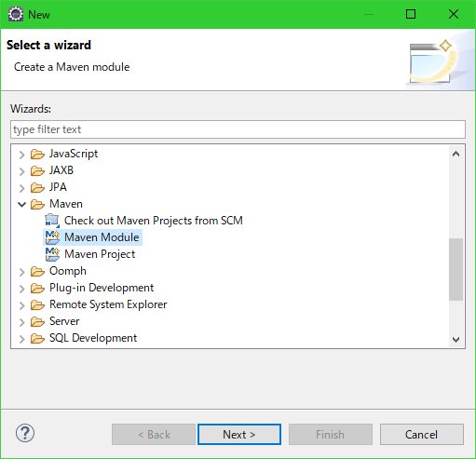Close the New wizard dialog
Image resolution: width=476 pixels, height=459 pixels.
tap(454, 14)
